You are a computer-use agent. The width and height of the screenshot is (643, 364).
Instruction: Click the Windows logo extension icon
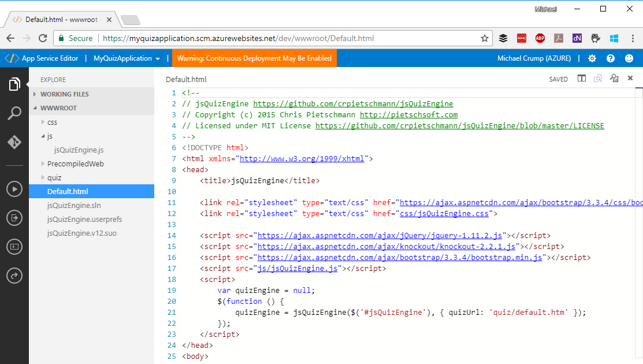614,38
